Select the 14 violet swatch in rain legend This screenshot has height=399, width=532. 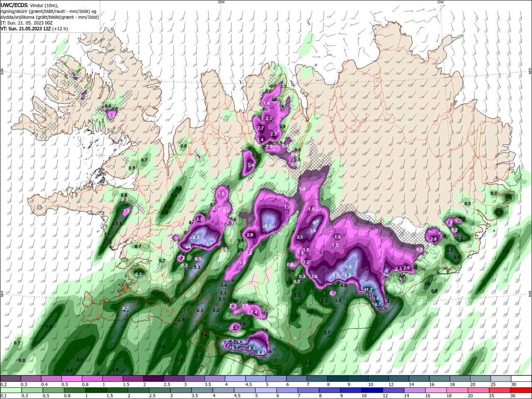(415, 390)
